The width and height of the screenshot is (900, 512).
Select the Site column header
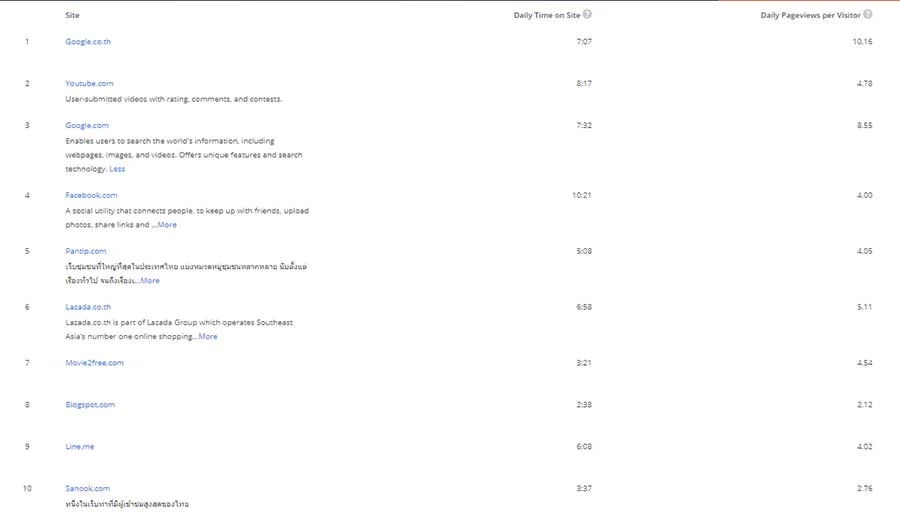[x=72, y=15]
